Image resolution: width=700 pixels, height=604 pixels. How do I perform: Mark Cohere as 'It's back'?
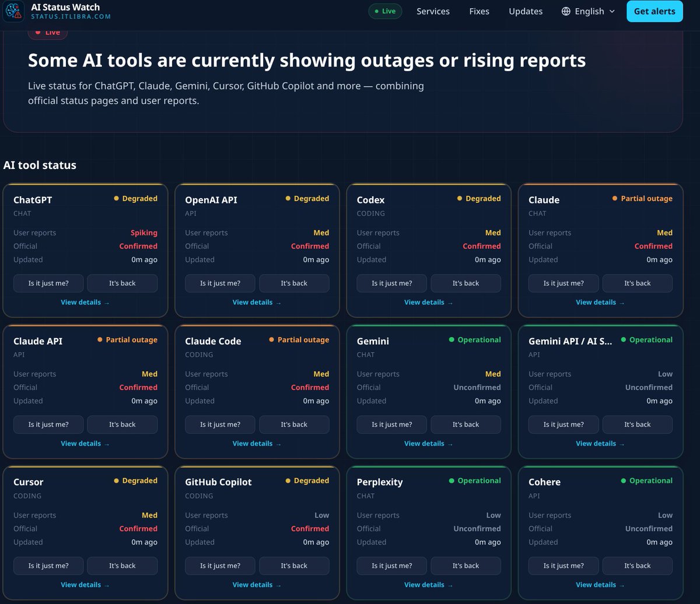(638, 566)
